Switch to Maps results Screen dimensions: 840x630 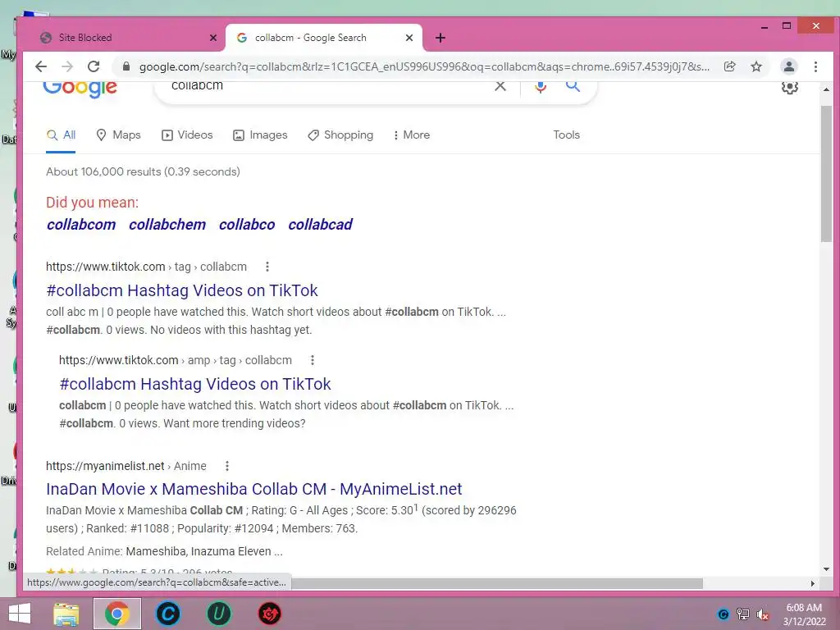tap(118, 135)
